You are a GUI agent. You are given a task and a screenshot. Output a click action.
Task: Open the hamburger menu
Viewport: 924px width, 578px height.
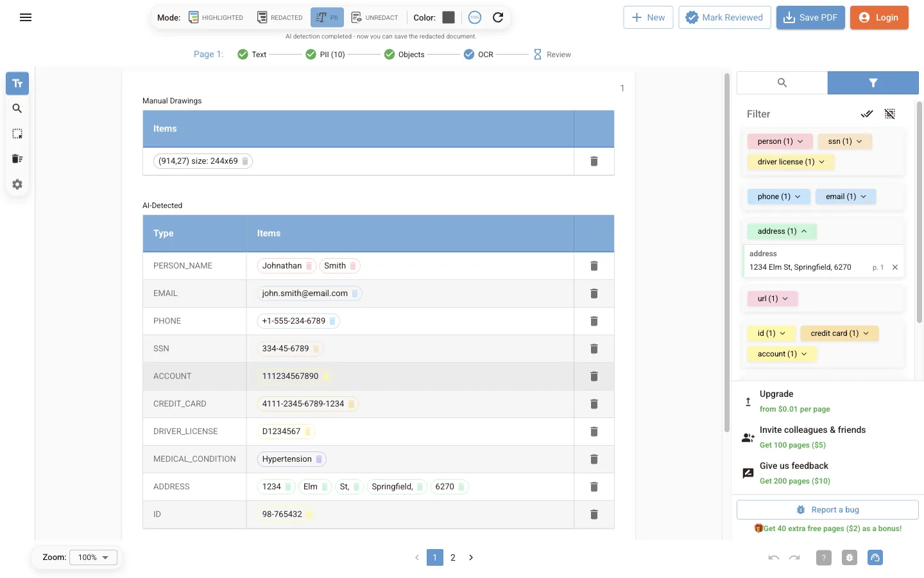(26, 17)
